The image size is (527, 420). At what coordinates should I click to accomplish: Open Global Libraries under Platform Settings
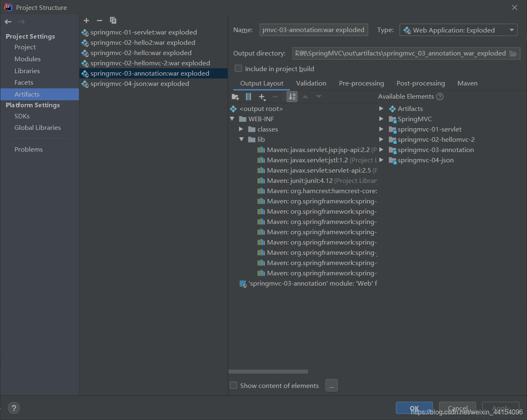pyautogui.click(x=37, y=128)
